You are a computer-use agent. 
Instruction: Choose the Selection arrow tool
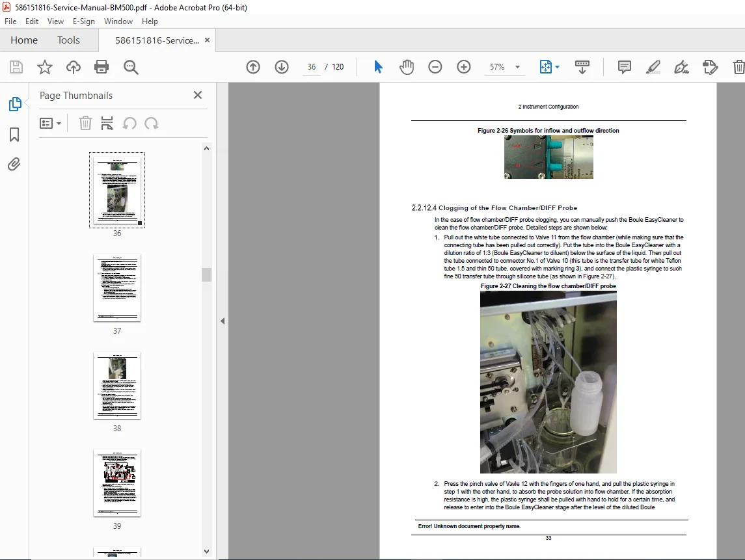coord(378,67)
